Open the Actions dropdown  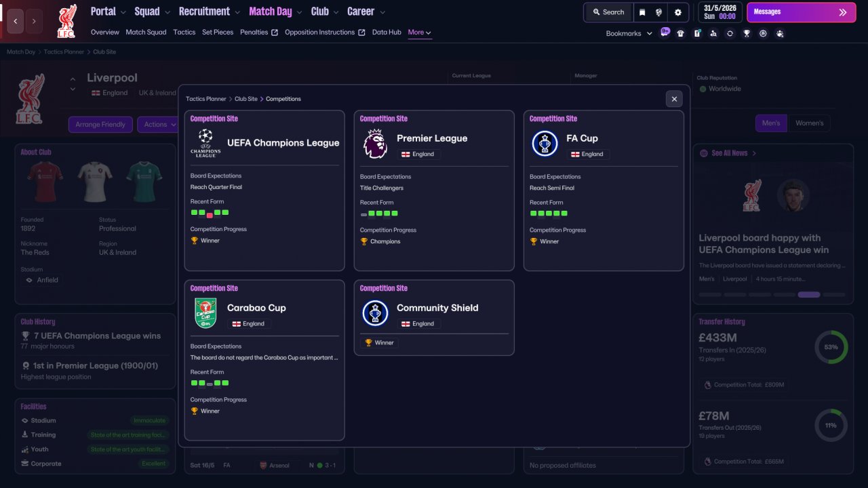pos(160,125)
